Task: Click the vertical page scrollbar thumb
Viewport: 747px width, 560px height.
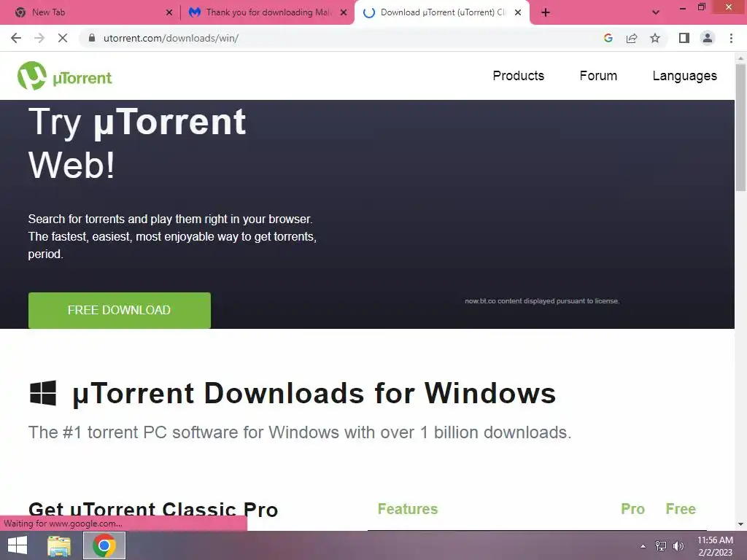Action: point(741,128)
